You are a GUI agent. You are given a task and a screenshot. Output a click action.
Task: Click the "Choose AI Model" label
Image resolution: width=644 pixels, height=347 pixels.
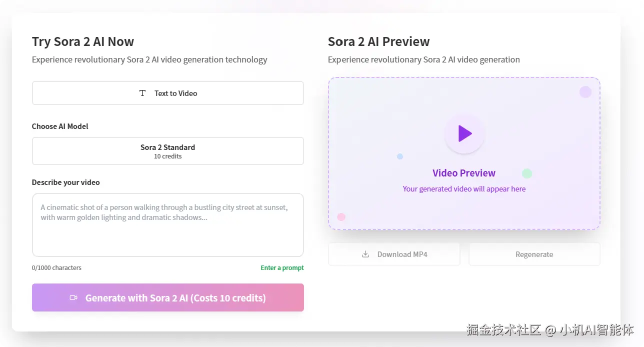coord(60,126)
